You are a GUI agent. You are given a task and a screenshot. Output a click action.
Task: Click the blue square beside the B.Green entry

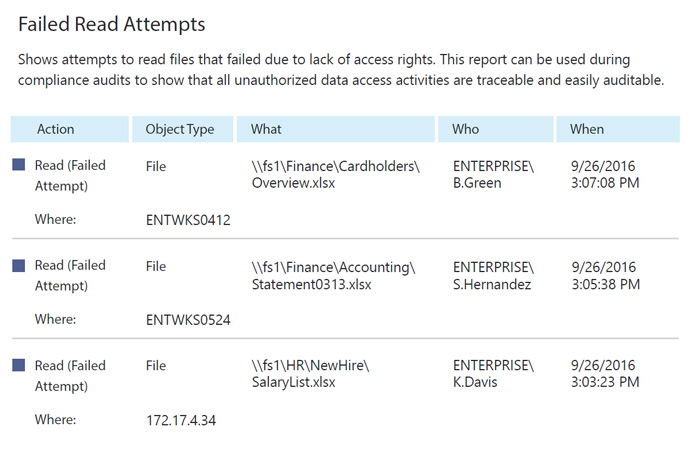tap(18, 165)
